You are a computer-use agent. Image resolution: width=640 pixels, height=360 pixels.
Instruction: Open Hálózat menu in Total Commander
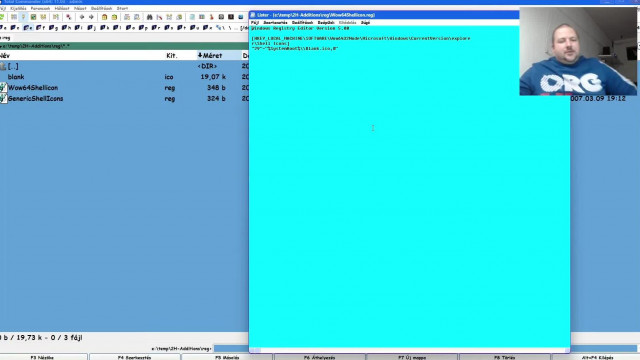[x=62, y=8]
